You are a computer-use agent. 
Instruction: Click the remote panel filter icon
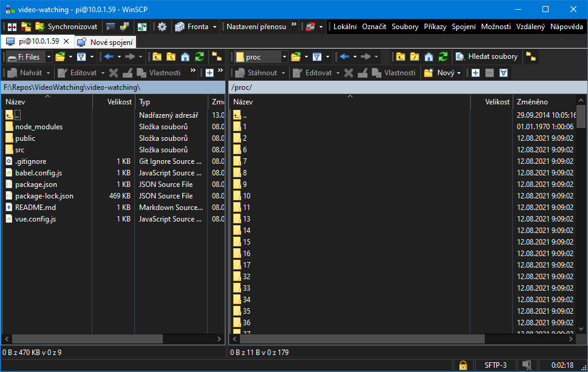(x=316, y=56)
